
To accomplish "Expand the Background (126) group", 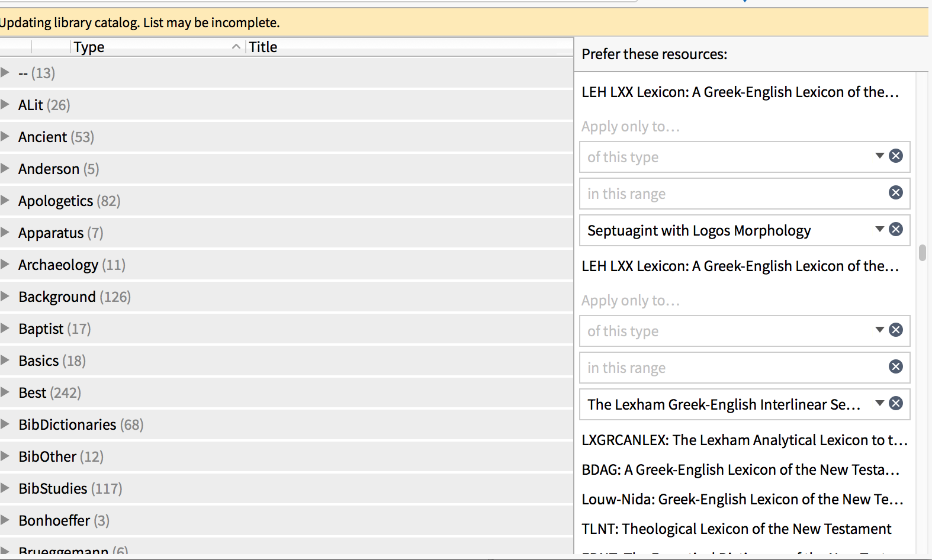I will [x=5, y=296].
